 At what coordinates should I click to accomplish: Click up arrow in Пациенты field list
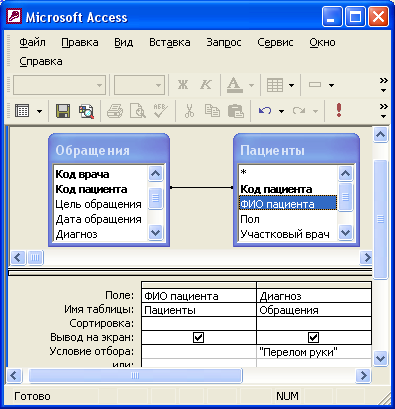point(345,173)
